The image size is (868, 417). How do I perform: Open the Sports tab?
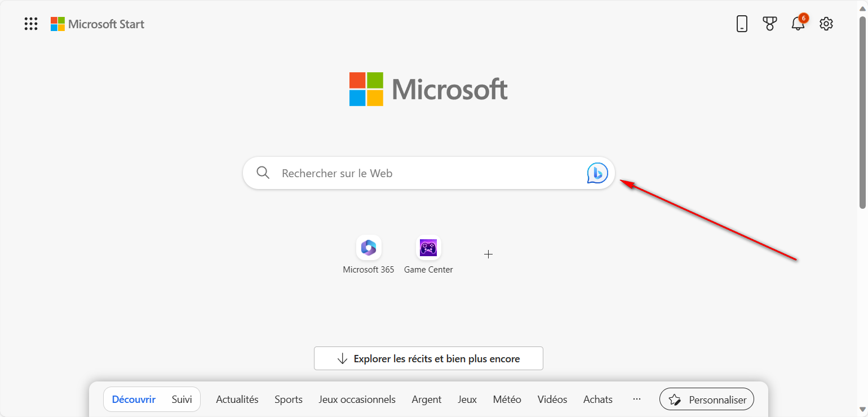[x=288, y=399]
